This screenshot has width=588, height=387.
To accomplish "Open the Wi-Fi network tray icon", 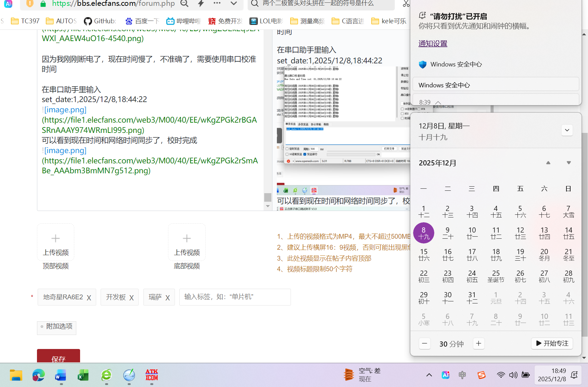I will [501, 375].
